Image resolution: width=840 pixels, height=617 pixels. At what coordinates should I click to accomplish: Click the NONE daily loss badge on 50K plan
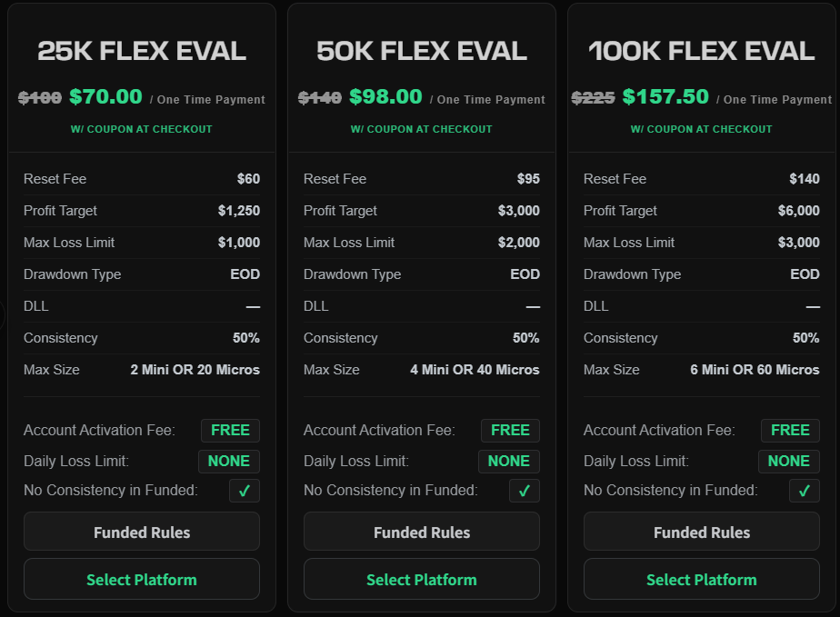(509, 461)
